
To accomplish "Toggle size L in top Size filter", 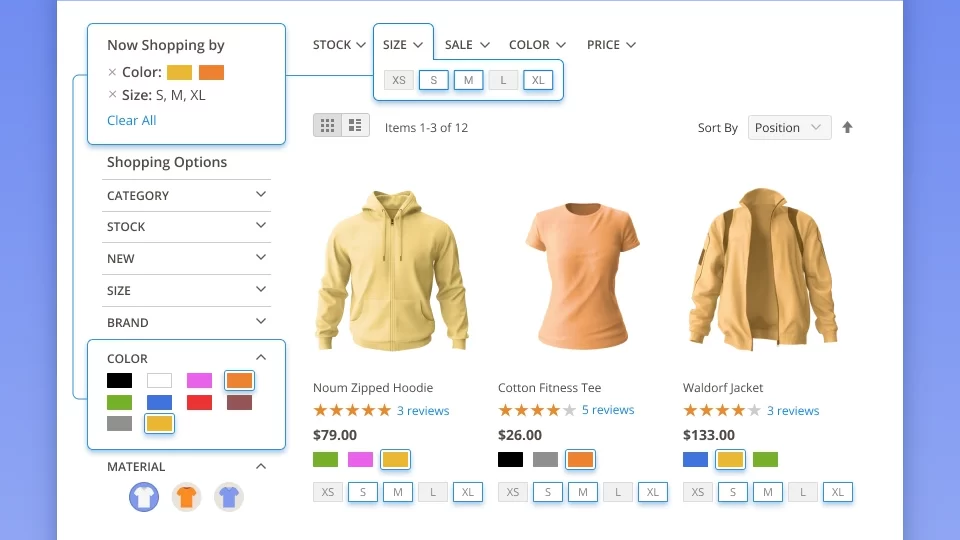I will click(x=503, y=80).
